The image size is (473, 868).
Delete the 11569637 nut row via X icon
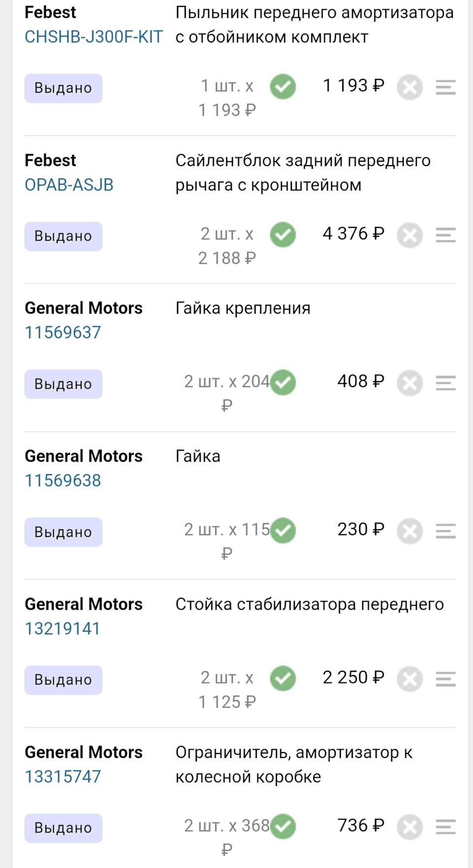pyautogui.click(x=410, y=383)
